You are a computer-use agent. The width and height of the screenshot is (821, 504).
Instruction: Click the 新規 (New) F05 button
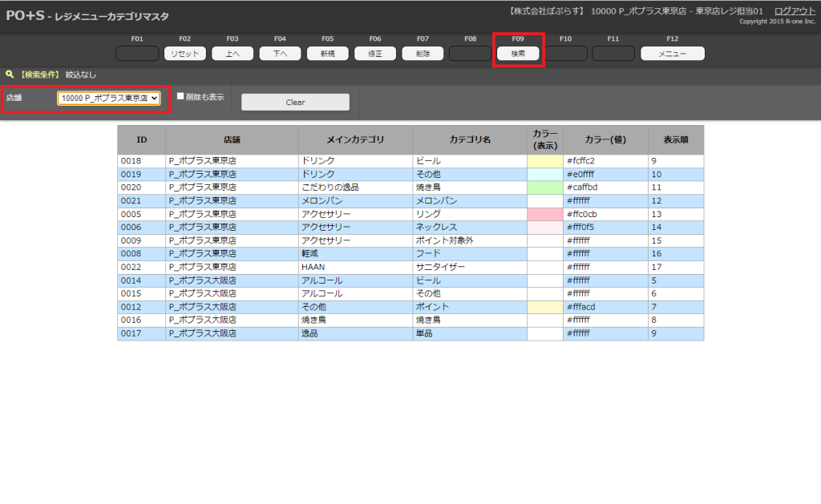point(327,54)
